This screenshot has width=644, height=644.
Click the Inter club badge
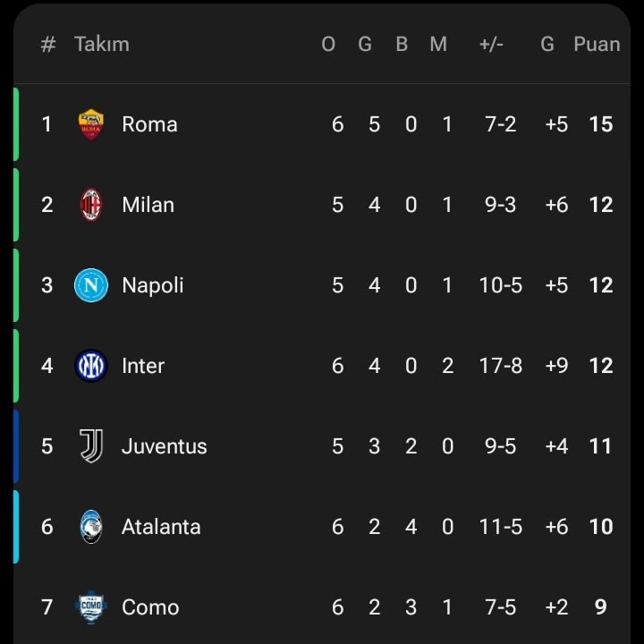pos(91,366)
